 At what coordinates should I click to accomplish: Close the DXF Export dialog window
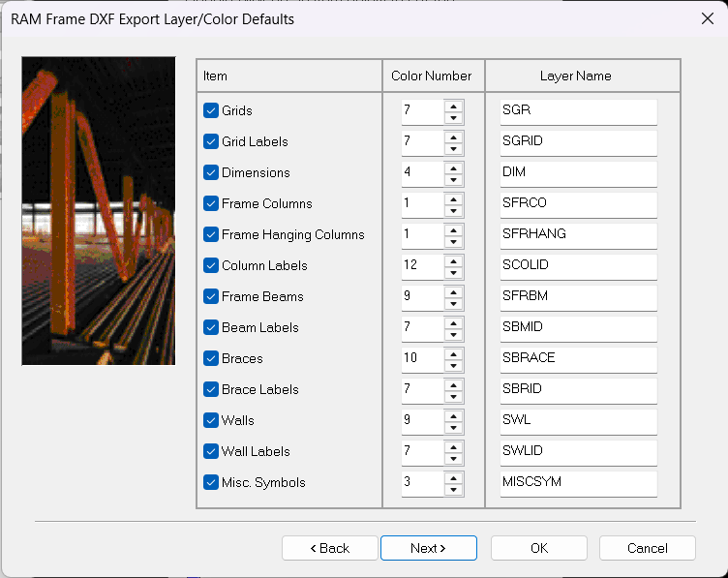click(707, 18)
